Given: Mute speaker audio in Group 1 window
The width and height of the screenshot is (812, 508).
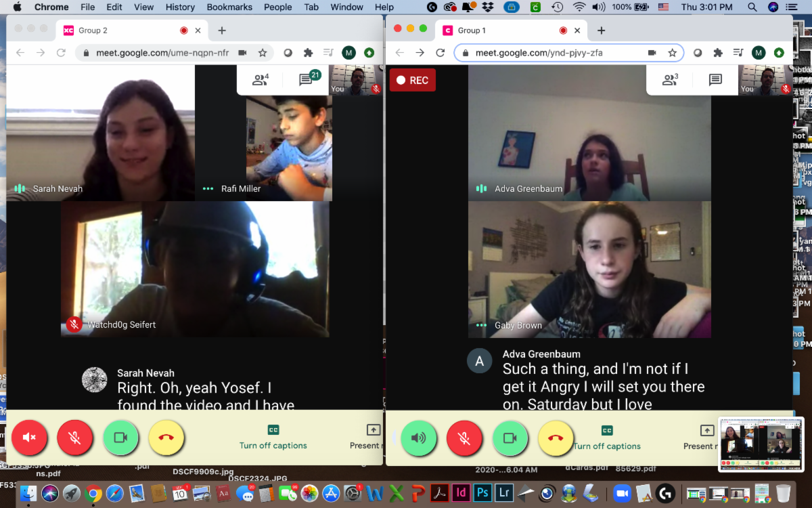Looking at the screenshot, I should 419,438.
